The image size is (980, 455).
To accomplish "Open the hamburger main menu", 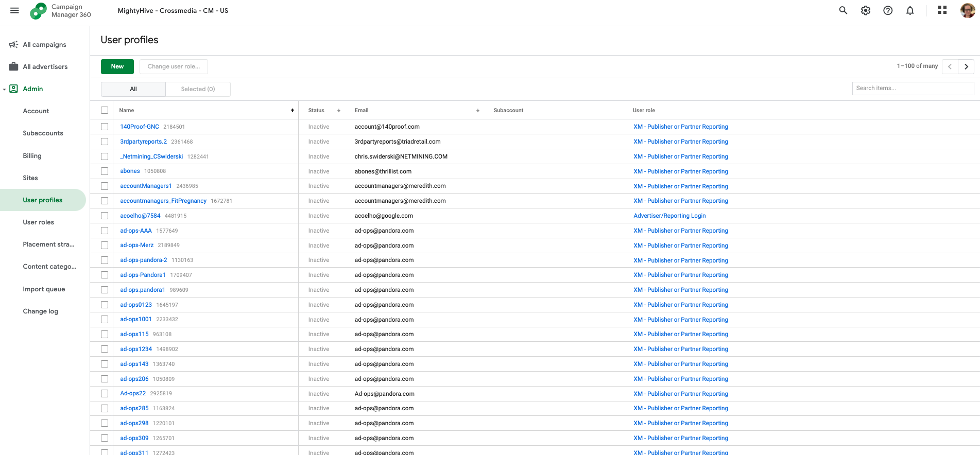I will coord(14,10).
